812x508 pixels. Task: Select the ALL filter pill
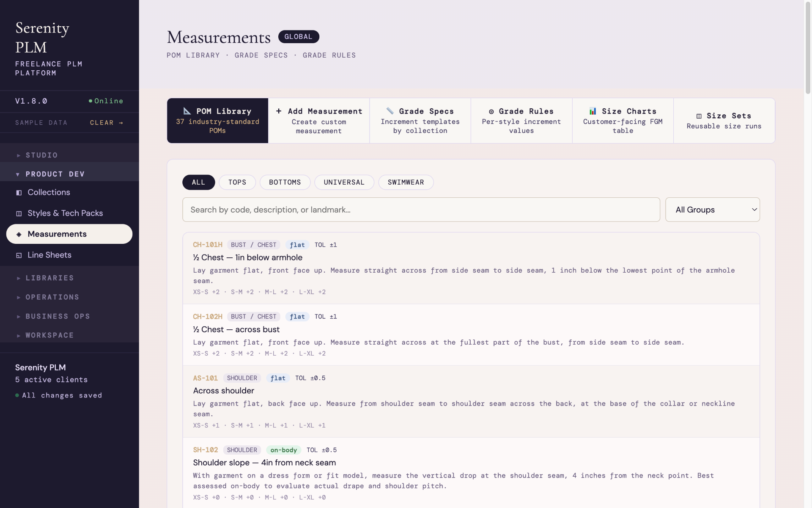[198, 182]
